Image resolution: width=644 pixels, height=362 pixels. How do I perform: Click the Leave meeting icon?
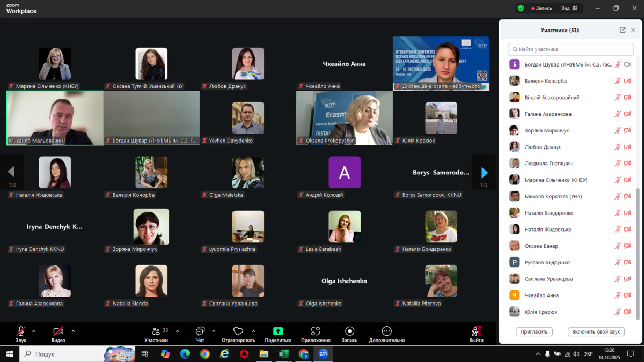(476, 331)
